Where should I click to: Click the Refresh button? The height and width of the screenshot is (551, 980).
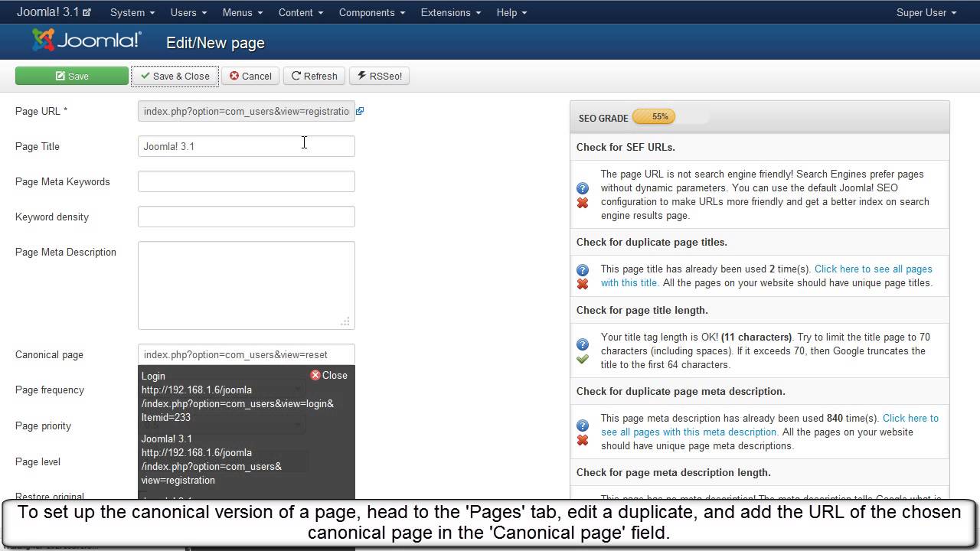pyautogui.click(x=314, y=76)
